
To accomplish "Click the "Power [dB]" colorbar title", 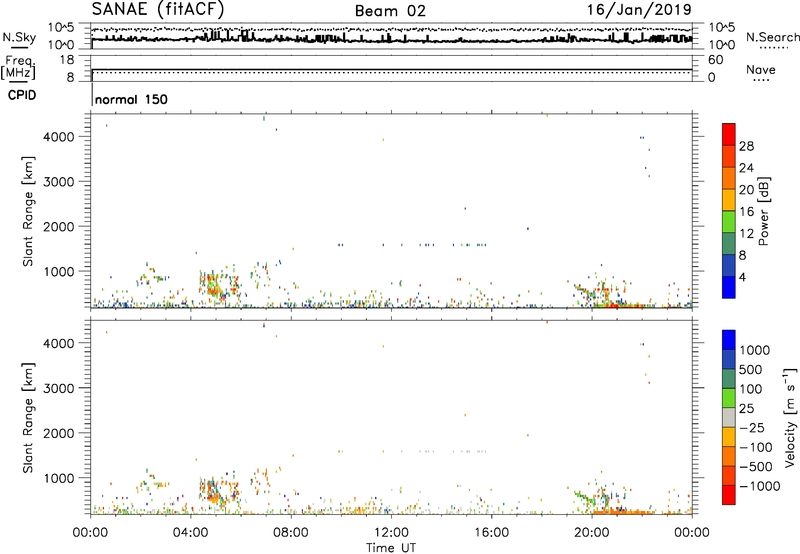I will (763, 211).
